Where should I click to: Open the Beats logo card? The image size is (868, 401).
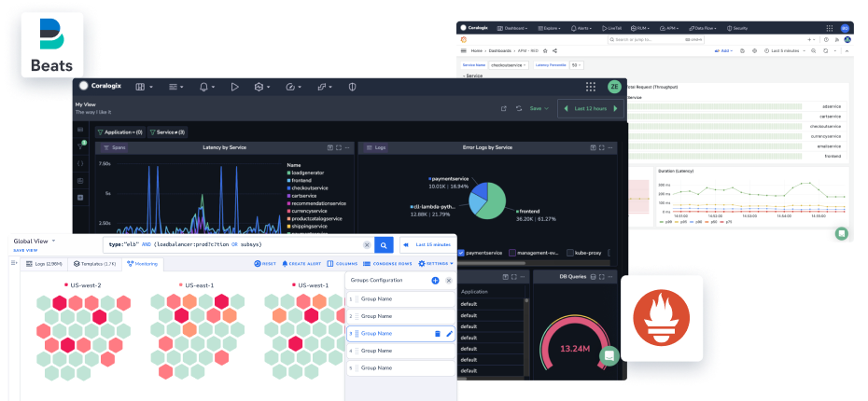tap(52, 45)
